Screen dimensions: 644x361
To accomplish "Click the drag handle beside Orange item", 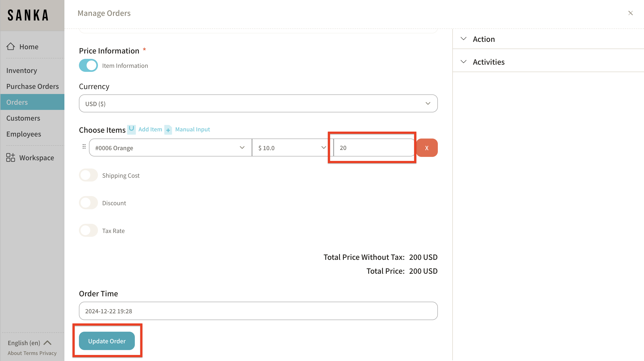I will click(x=84, y=147).
